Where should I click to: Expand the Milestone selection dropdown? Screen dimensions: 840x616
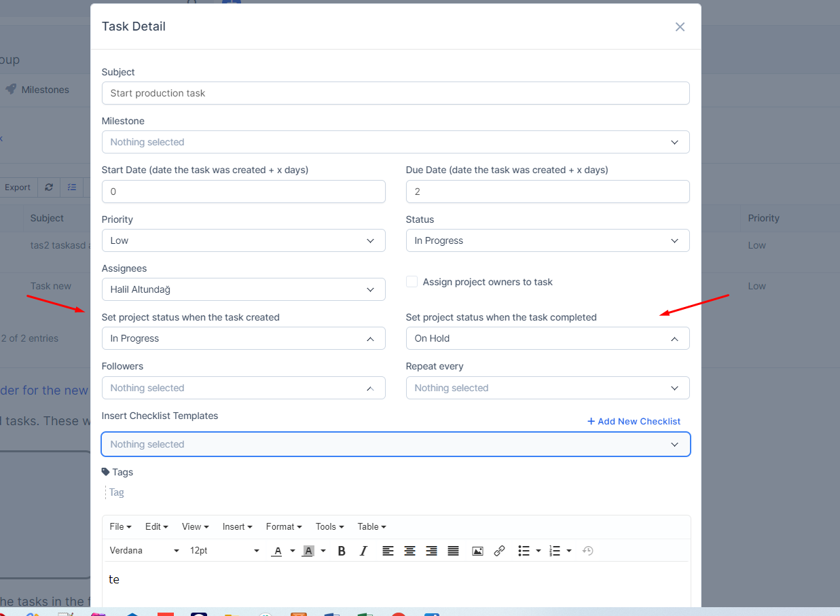point(396,142)
